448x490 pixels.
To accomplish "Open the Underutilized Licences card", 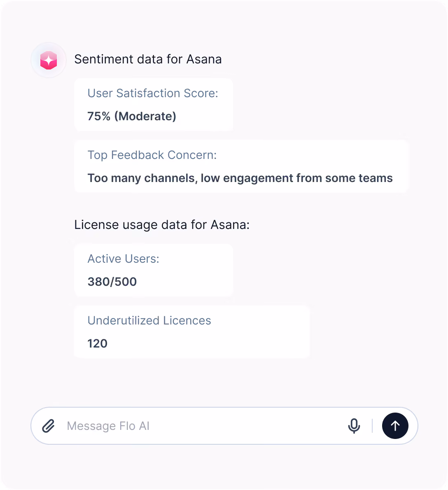I will [x=192, y=332].
